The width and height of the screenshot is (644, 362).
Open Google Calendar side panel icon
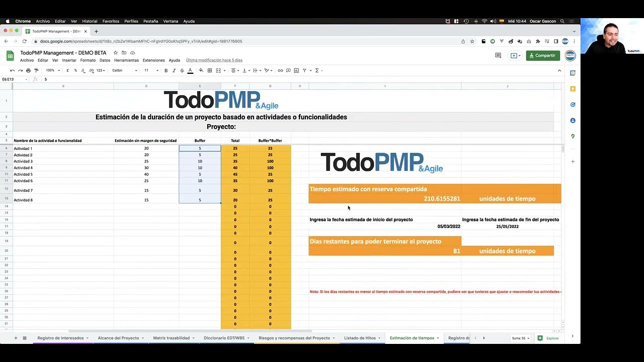(573, 73)
